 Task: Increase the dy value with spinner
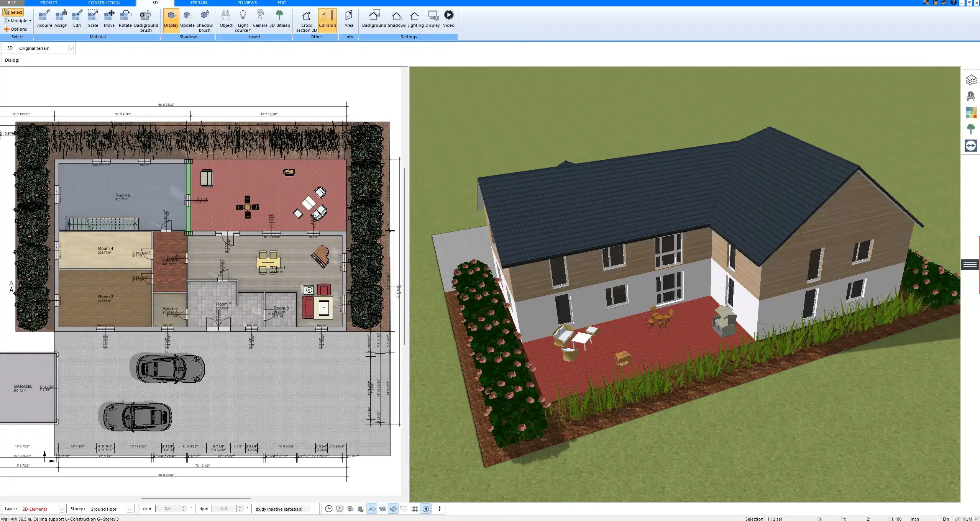coord(240,507)
